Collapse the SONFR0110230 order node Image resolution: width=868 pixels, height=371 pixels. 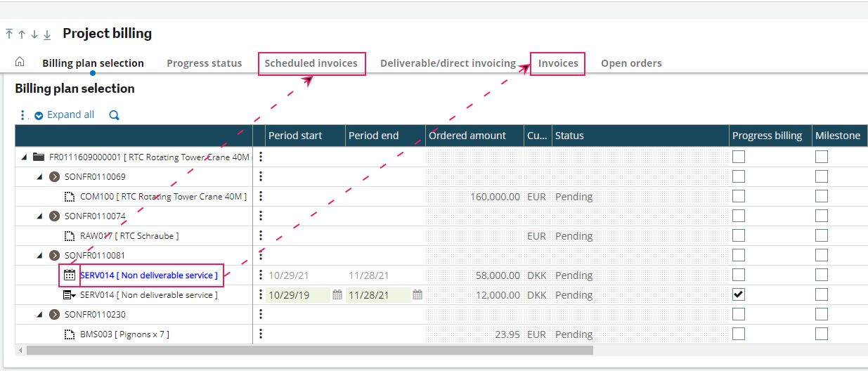tap(39, 315)
